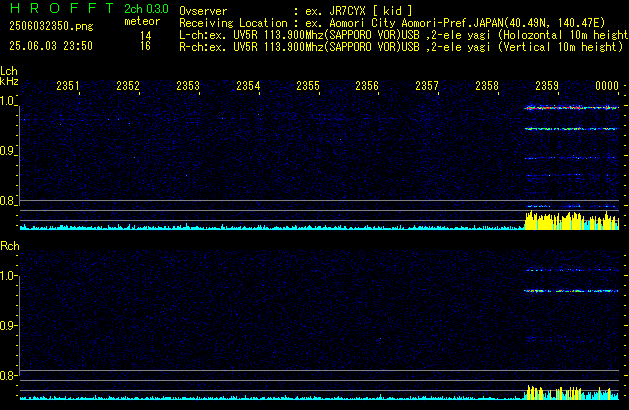Click the bright Rch signal trace below 1.0 kHz
The width and height of the screenshot is (629, 410).
tap(571, 291)
